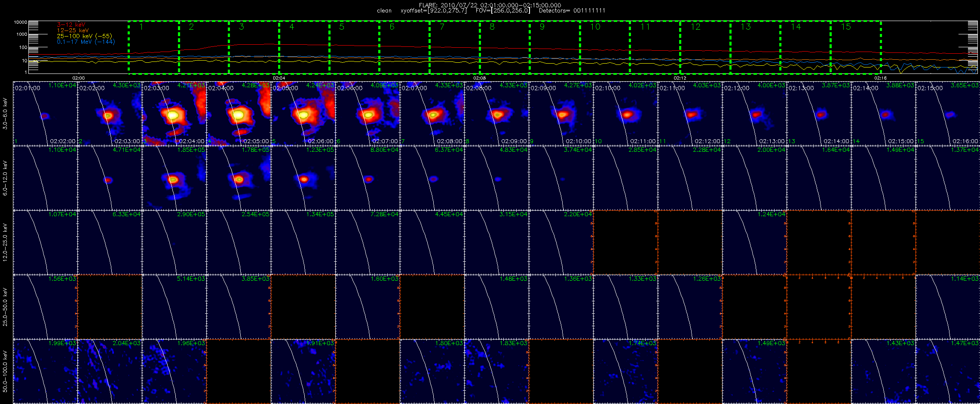Click the green '1.60E+03' peak value
This screenshot has height=404, width=980.
[385, 279]
